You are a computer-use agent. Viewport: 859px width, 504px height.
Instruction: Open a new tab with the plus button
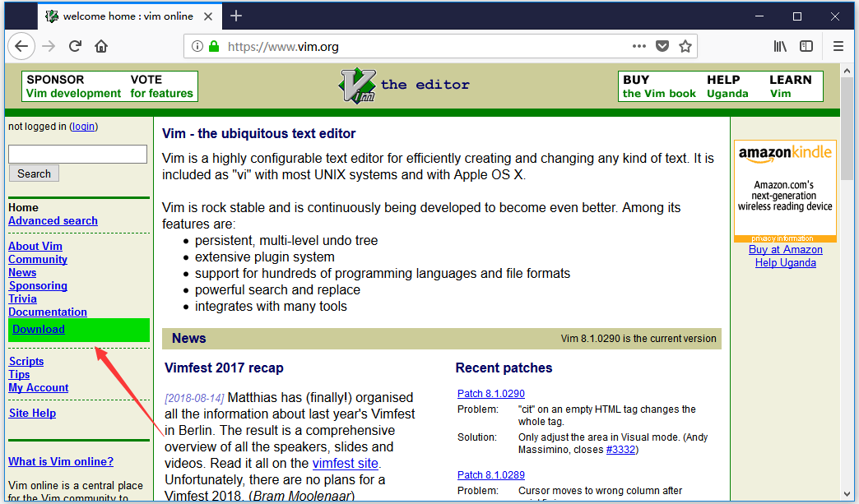click(236, 16)
